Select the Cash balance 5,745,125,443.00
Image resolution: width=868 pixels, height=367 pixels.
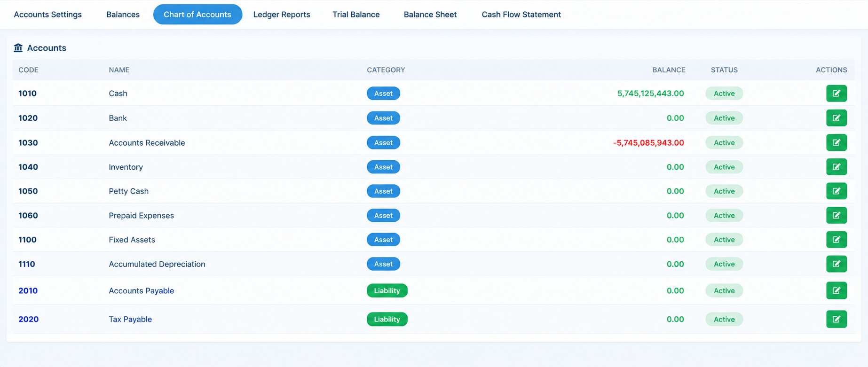point(651,94)
